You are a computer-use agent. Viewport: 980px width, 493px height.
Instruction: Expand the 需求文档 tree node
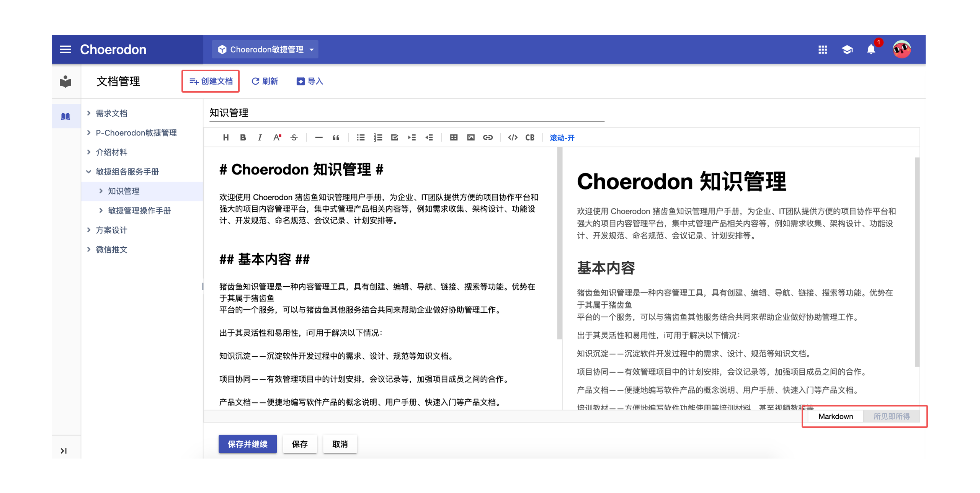tap(89, 113)
